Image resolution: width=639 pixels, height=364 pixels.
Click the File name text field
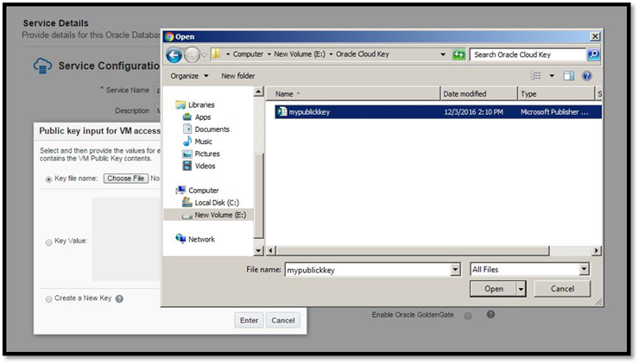(x=369, y=269)
